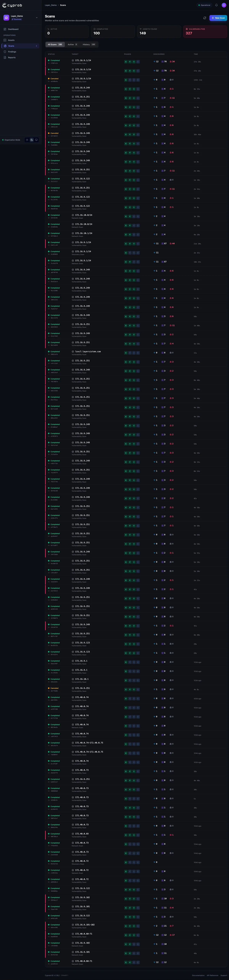Switch to dark theme

point(32,140)
